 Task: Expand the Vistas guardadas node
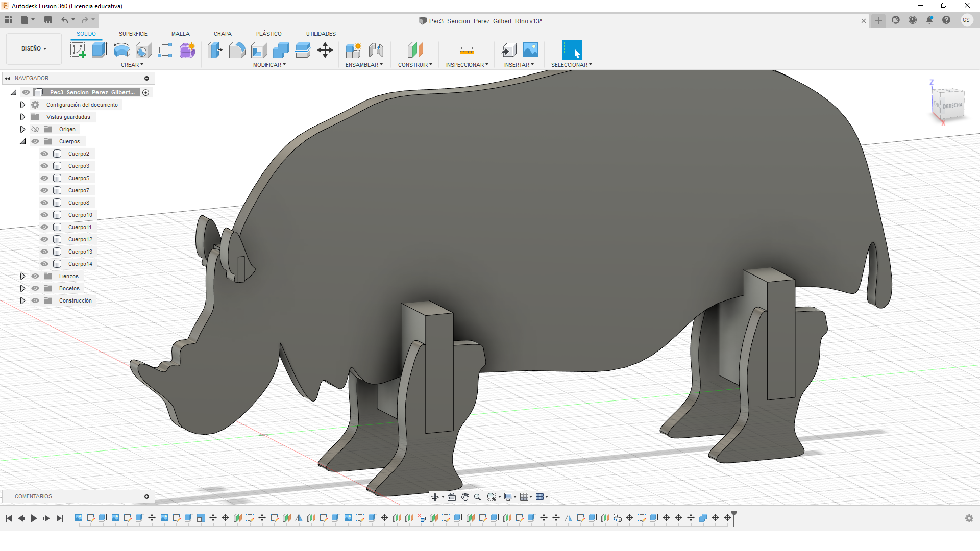tap(22, 117)
